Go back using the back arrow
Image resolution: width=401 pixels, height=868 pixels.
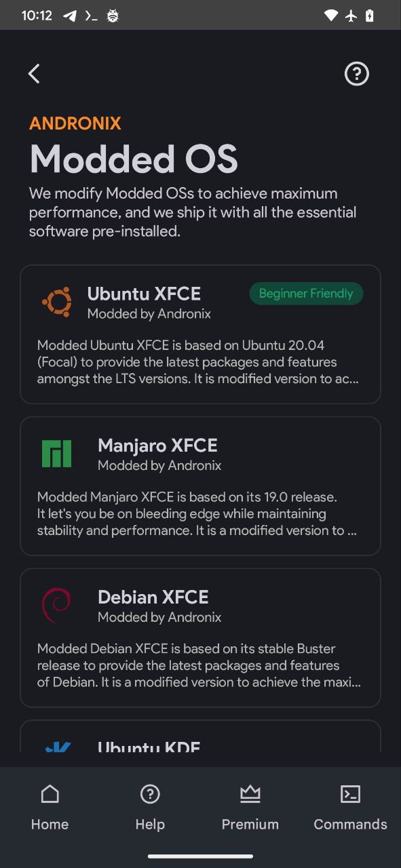(34, 73)
